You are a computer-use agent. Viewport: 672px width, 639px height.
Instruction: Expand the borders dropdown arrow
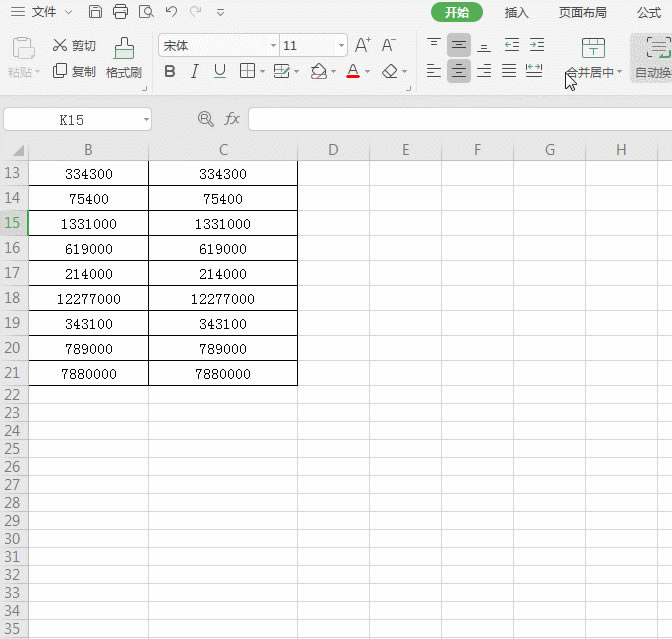pos(262,71)
